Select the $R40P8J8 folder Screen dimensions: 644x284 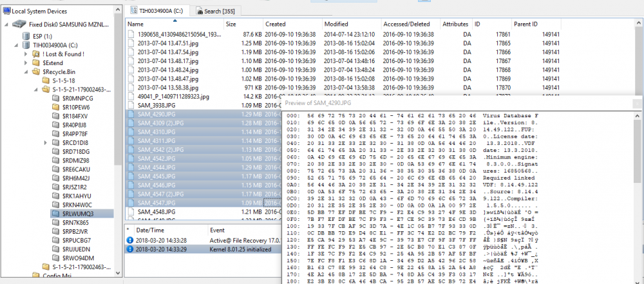tap(74, 125)
